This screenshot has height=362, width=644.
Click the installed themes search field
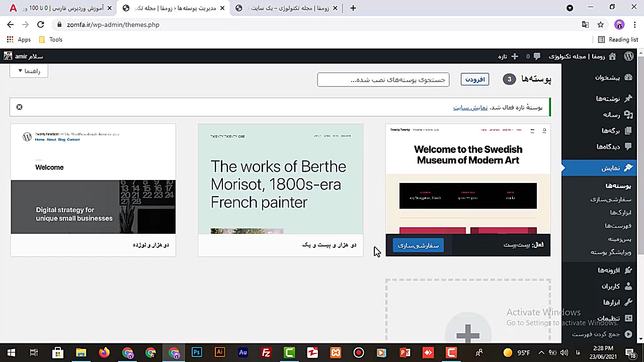383,79
